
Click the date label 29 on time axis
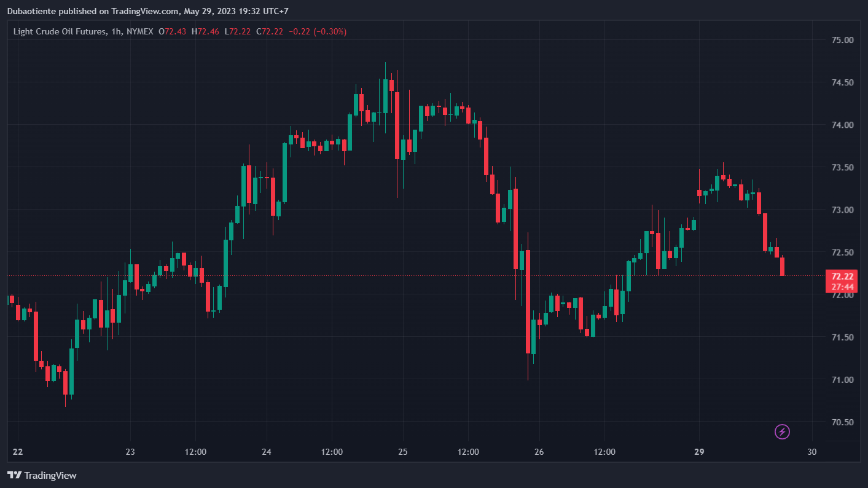coord(699,452)
